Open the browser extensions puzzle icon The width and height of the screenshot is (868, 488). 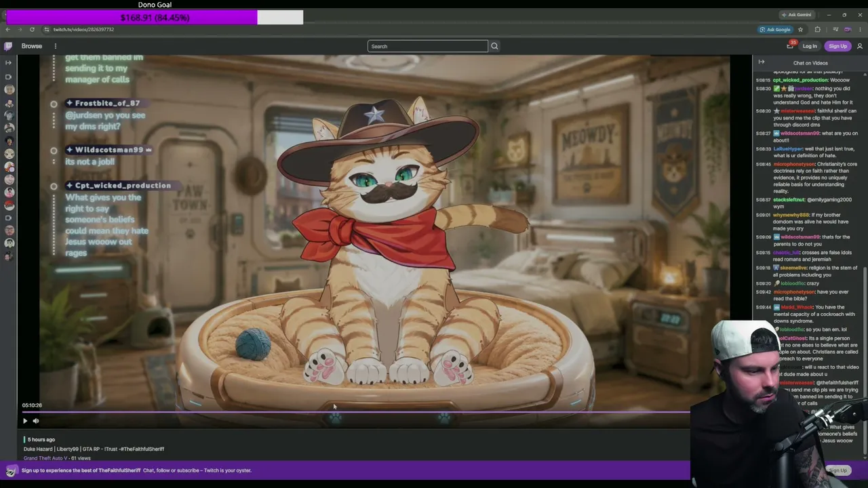click(817, 29)
